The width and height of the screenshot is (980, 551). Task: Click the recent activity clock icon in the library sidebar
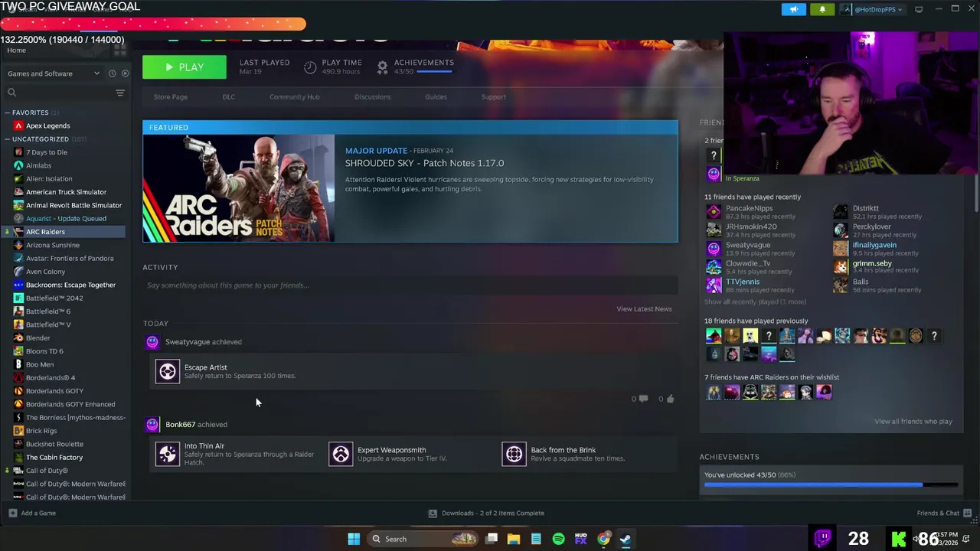pos(112,73)
